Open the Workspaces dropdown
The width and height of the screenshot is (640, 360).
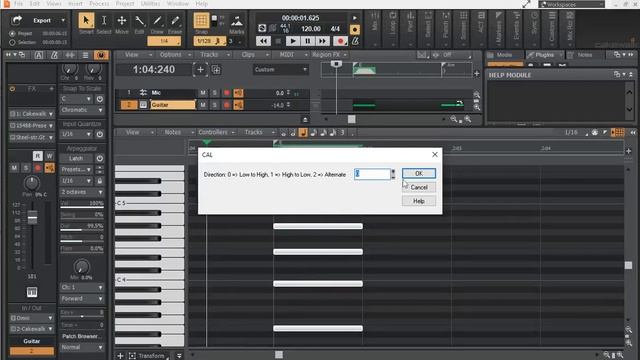pos(571,4)
